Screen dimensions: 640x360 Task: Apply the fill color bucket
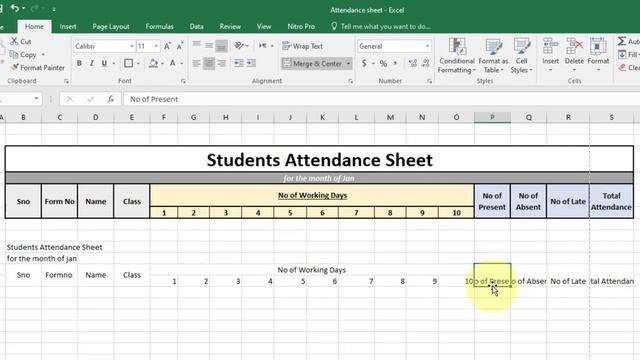153,63
